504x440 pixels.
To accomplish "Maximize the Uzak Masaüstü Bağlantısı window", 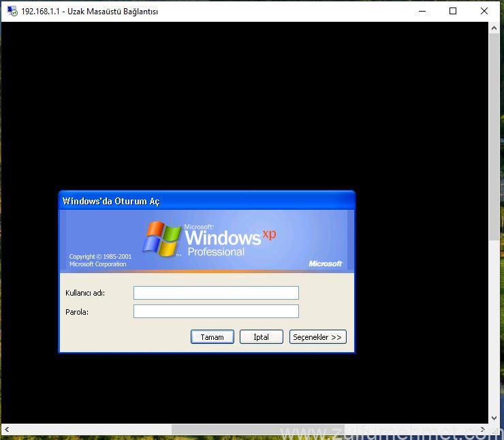I will (x=453, y=12).
